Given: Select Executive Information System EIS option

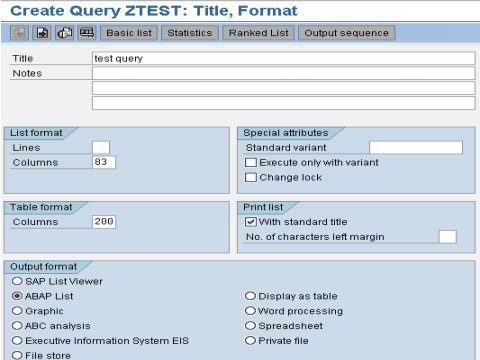Looking at the screenshot, I should point(17,341).
